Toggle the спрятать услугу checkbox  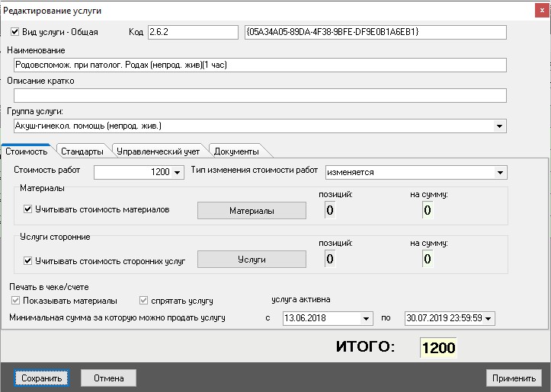point(145,301)
